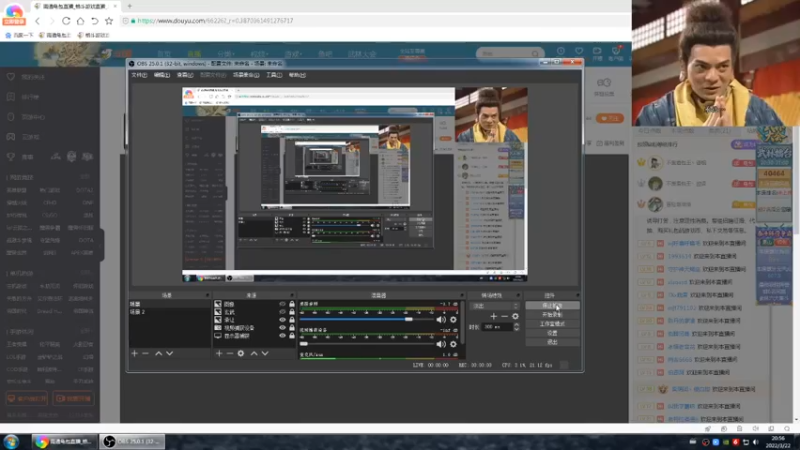Move the source up in Sources panel
Viewport: 800px width, 450px height.
(254, 353)
